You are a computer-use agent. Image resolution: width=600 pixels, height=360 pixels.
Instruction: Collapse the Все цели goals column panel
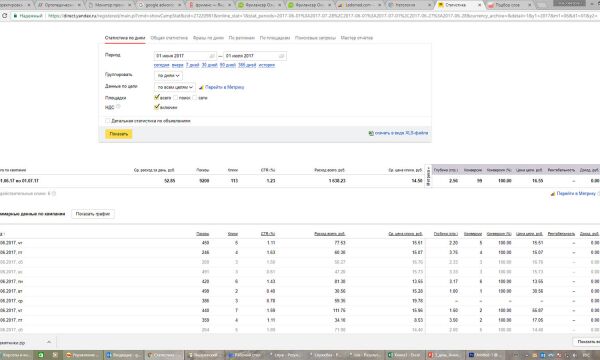pos(428,176)
